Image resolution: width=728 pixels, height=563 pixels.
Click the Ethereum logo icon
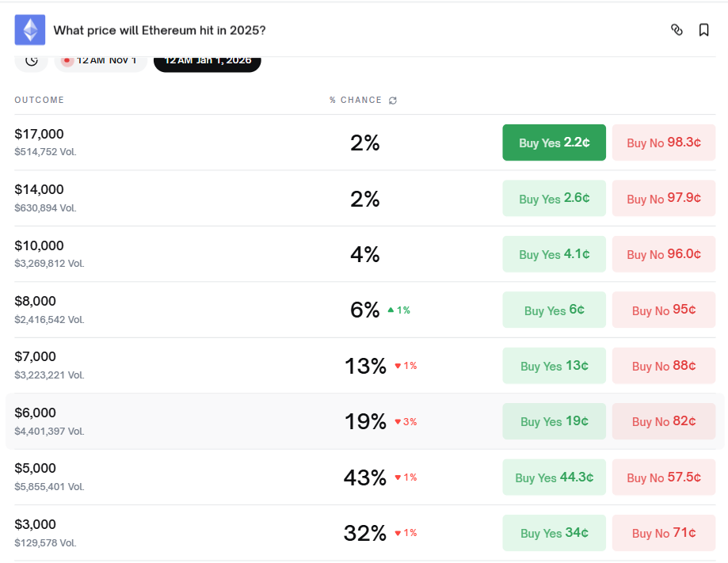29,29
